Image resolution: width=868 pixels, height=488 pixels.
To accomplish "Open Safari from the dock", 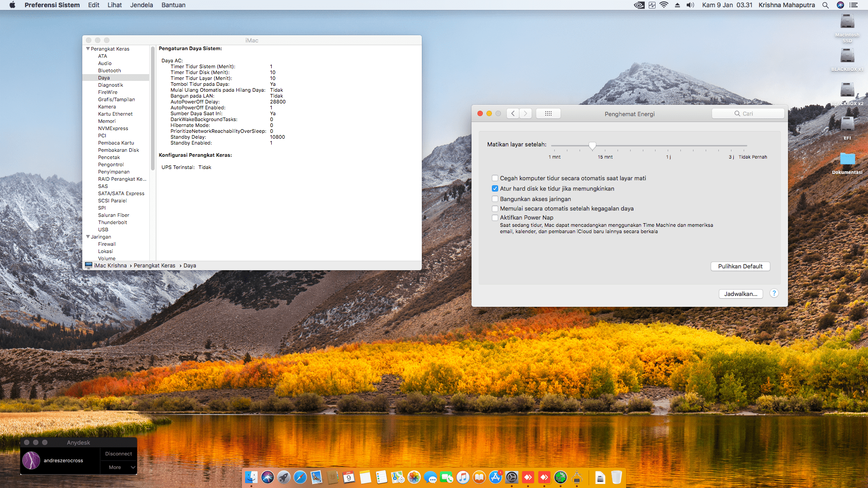I will click(x=300, y=477).
